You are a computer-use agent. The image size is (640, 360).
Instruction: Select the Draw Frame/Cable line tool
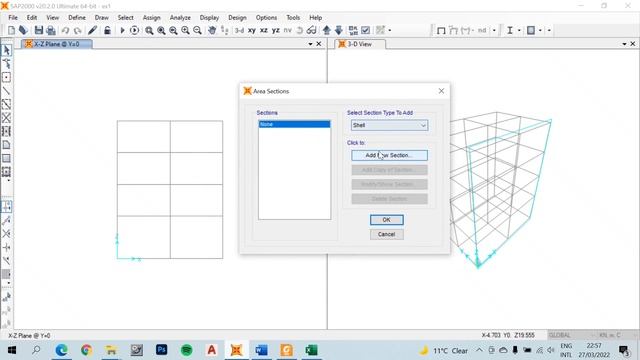point(7,91)
